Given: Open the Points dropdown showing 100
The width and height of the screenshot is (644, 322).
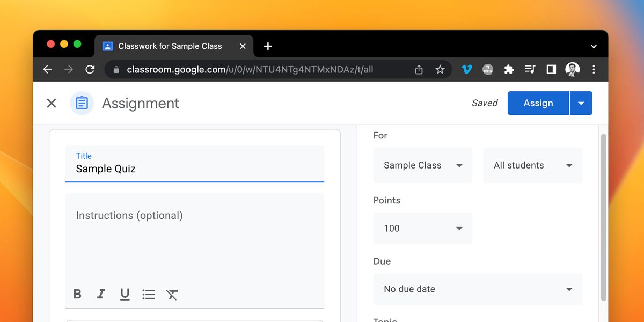Looking at the screenshot, I should click(x=422, y=228).
